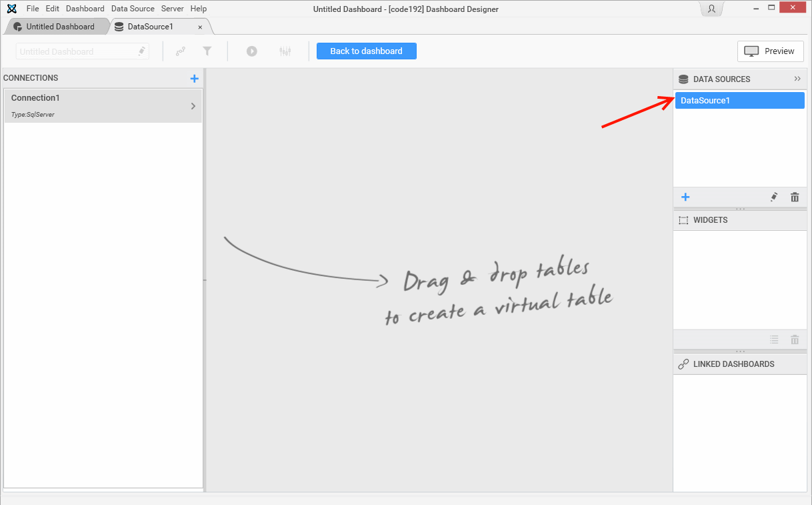This screenshot has height=505, width=812.
Task: Click the Type:SqlServer label under Connection1
Action: (33, 115)
